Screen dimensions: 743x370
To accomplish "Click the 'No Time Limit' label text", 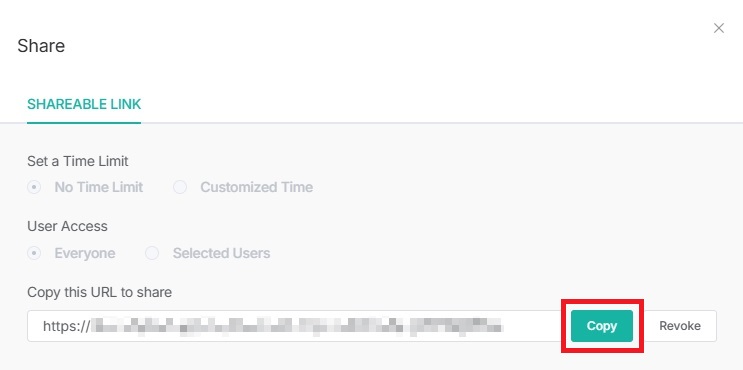I will click(99, 187).
